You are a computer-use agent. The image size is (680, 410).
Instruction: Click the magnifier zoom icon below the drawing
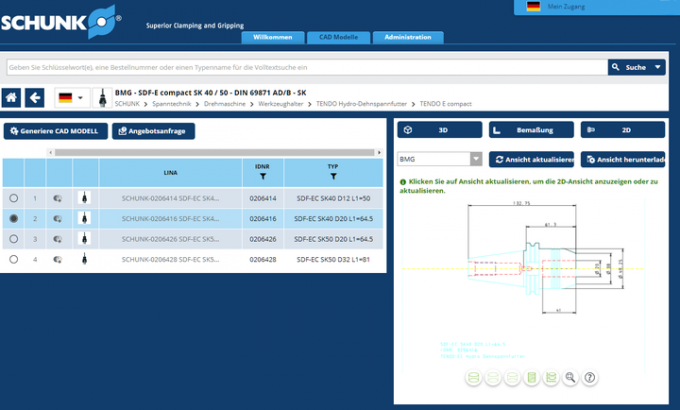tap(570, 377)
